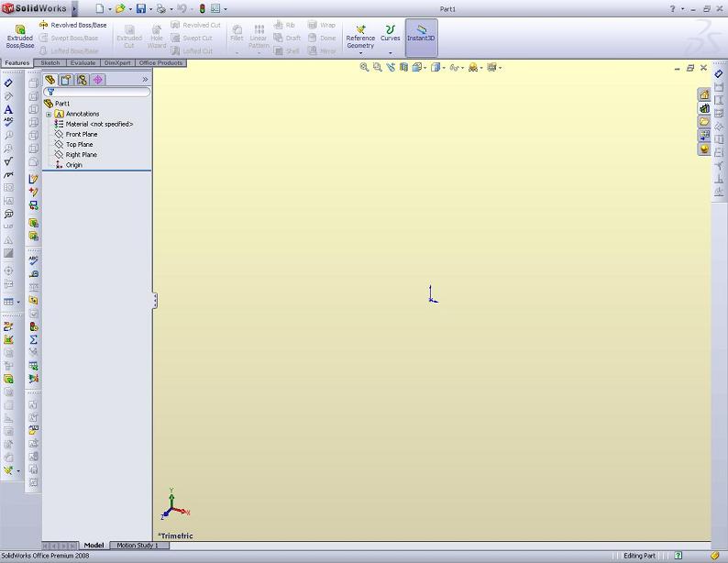Viewport: 728px width, 563px height.
Task: Open the View Palette pane
Action: (x=704, y=135)
